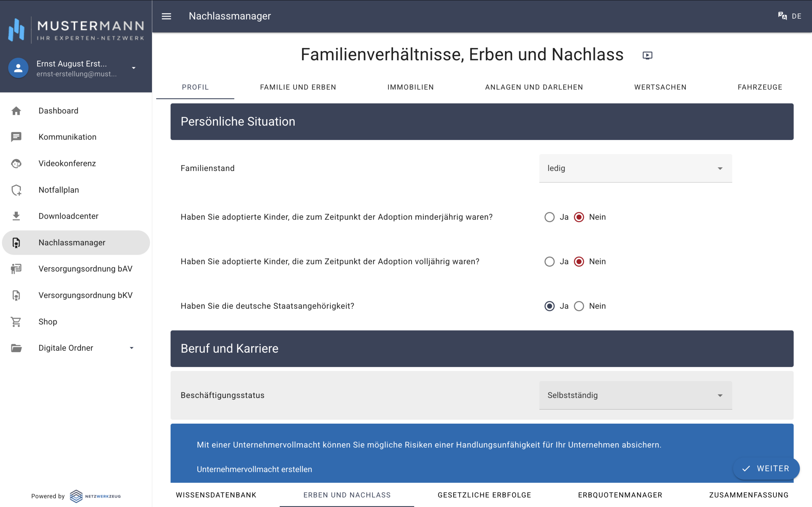Screen dimensions: 812x507
Task: Click the Weiter button
Action: 766,468
